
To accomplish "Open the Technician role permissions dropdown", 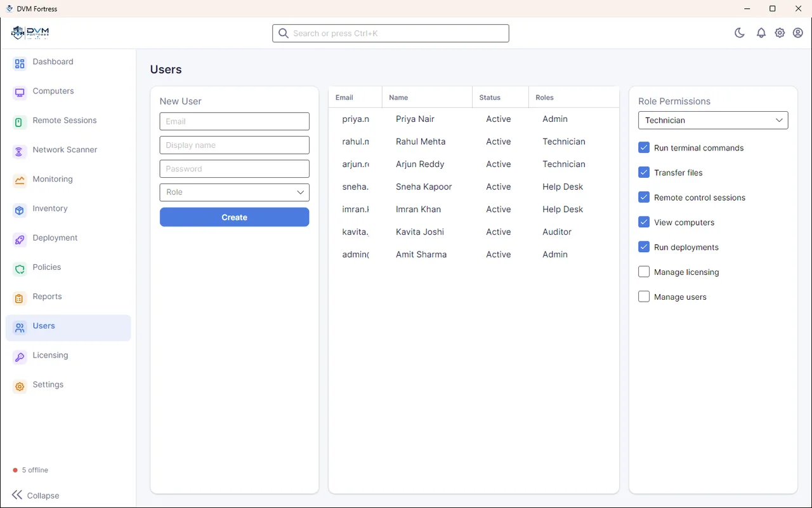I will click(713, 120).
